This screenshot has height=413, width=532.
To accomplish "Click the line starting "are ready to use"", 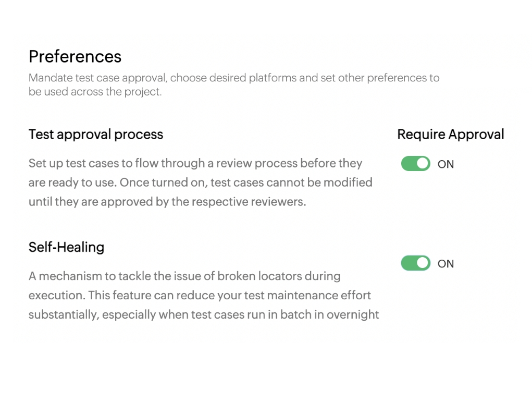I will tap(200, 183).
